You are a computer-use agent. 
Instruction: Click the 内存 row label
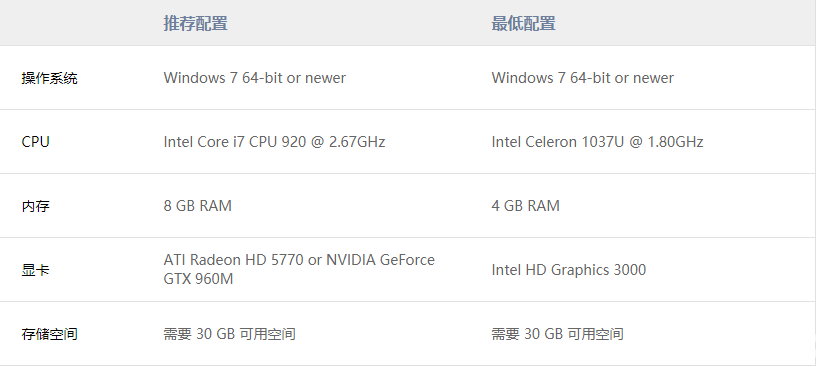point(35,206)
